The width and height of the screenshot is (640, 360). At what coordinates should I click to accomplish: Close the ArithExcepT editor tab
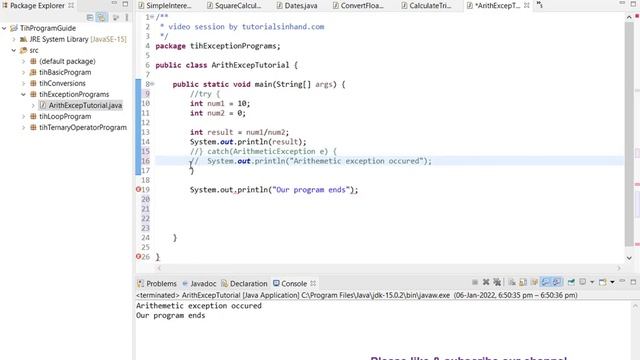point(527,5)
